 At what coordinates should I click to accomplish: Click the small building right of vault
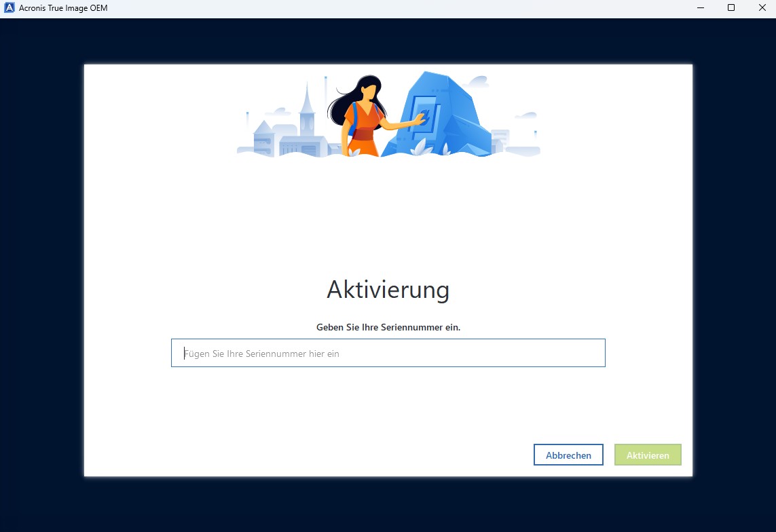[x=500, y=138]
